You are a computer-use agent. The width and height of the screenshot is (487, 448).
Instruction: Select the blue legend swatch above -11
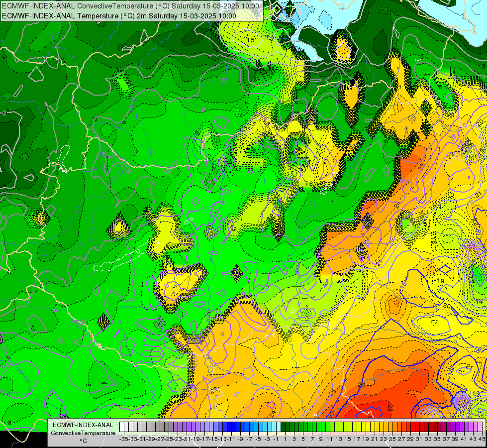pos(229,427)
